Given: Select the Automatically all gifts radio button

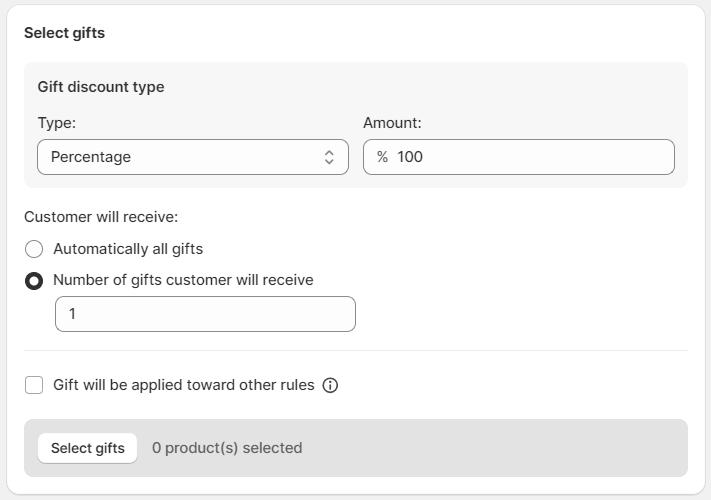Looking at the screenshot, I should [34, 249].
